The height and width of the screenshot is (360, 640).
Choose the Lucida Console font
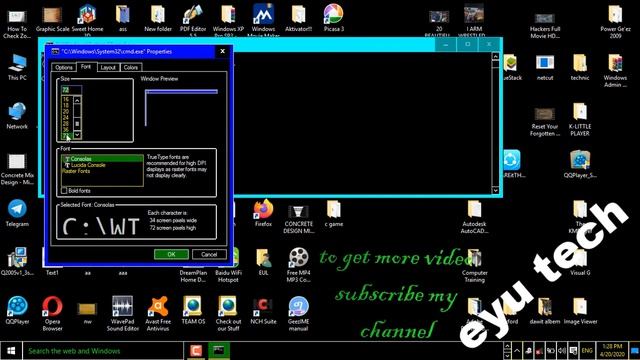click(102, 165)
